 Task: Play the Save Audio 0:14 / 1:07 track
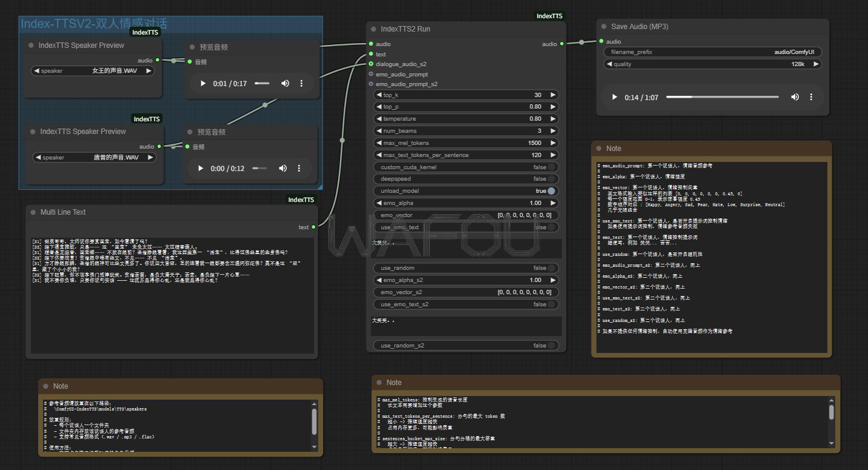[x=615, y=97]
